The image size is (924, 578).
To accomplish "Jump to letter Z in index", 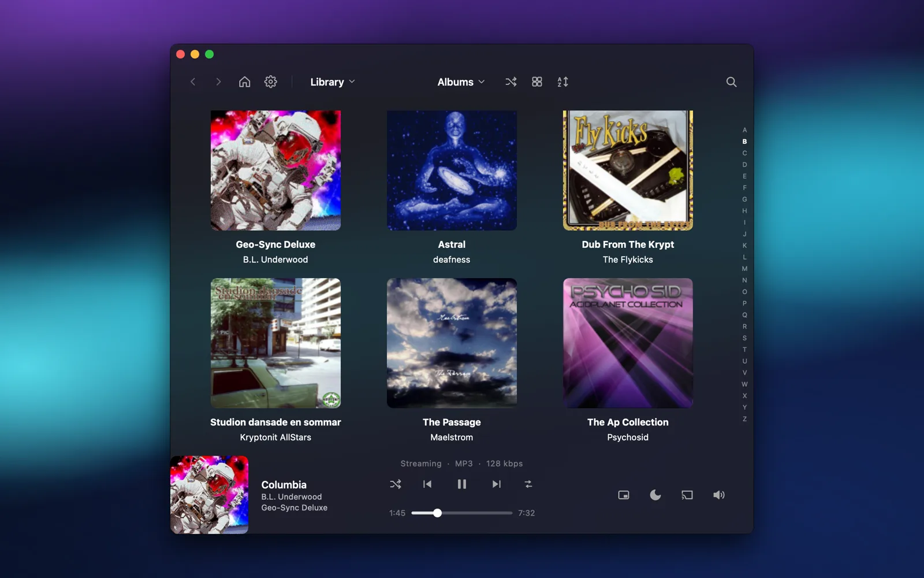I will coord(744,419).
